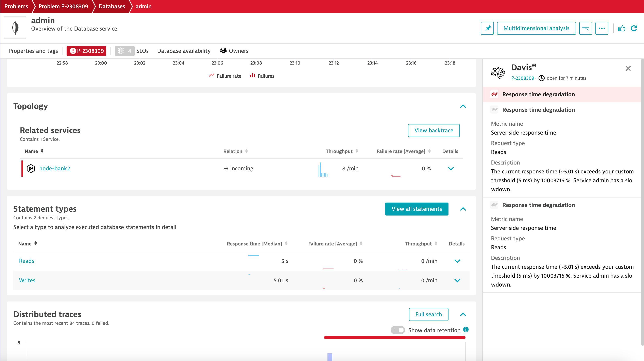Click the refresh/reload icon

point(636,28)
